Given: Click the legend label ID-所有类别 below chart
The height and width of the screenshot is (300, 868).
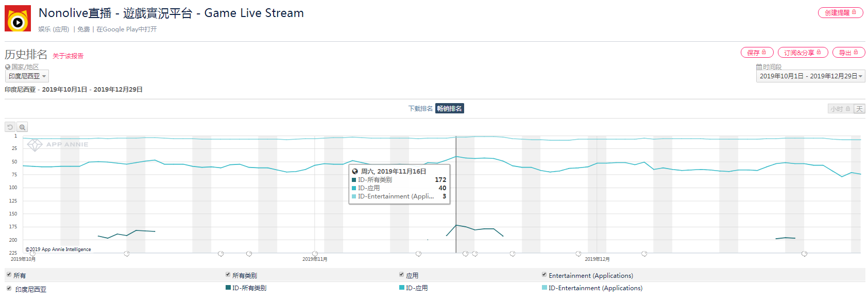Looking at the screenshot, I should click(x=249, y=288).
